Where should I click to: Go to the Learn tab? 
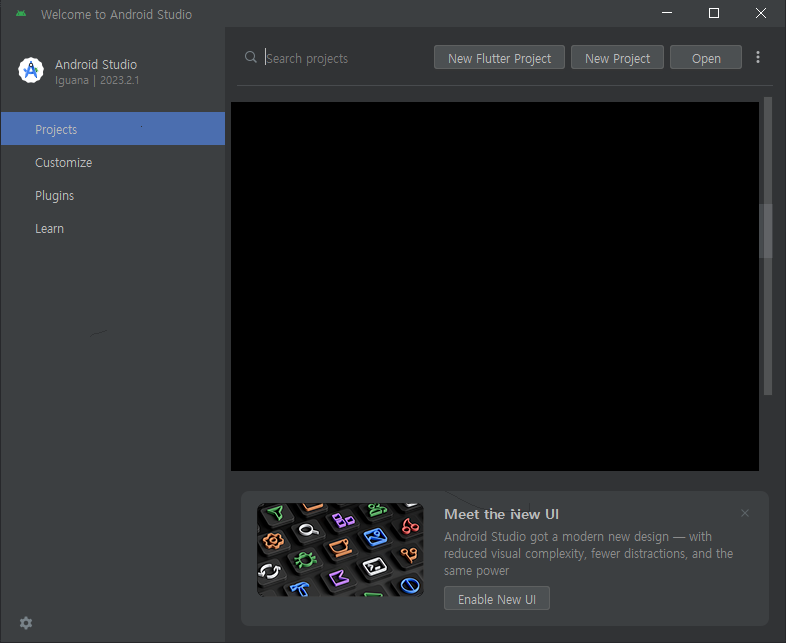pyautogui.click(x=113, y=229)
